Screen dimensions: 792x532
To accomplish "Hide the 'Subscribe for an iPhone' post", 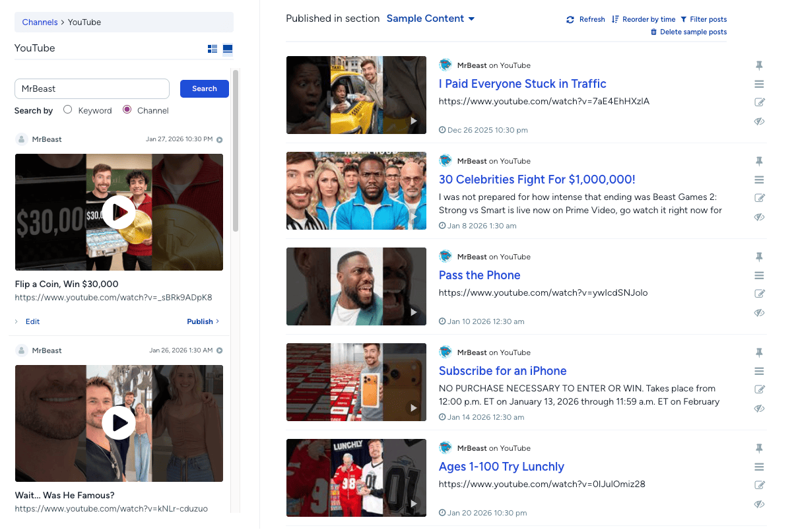I will pyautogui.click(x=759, y=409).
